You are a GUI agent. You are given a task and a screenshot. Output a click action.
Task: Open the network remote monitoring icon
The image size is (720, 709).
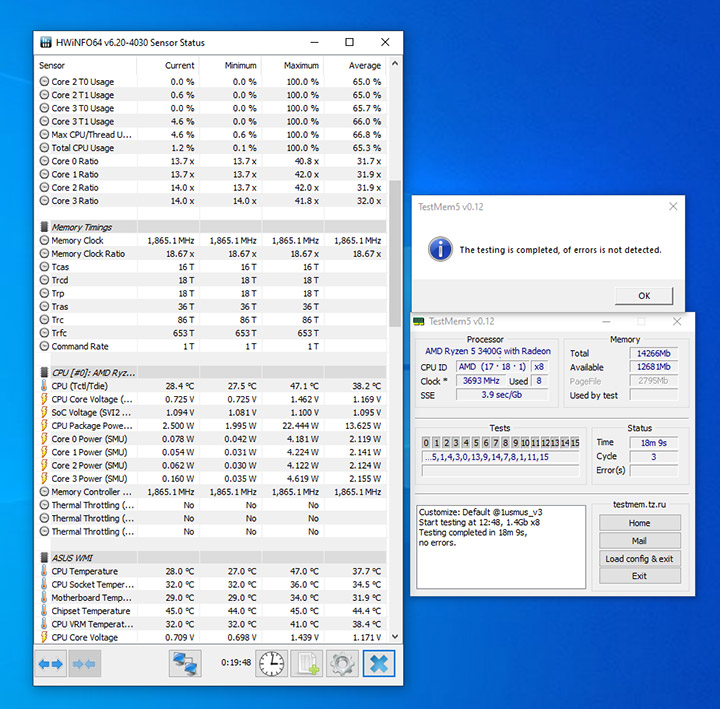pos(185,664)
